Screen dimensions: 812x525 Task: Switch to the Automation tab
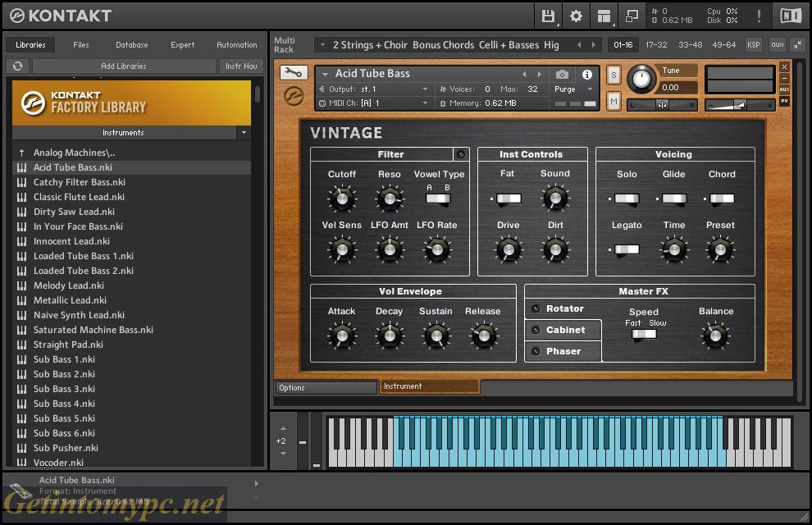pos(237,45)
